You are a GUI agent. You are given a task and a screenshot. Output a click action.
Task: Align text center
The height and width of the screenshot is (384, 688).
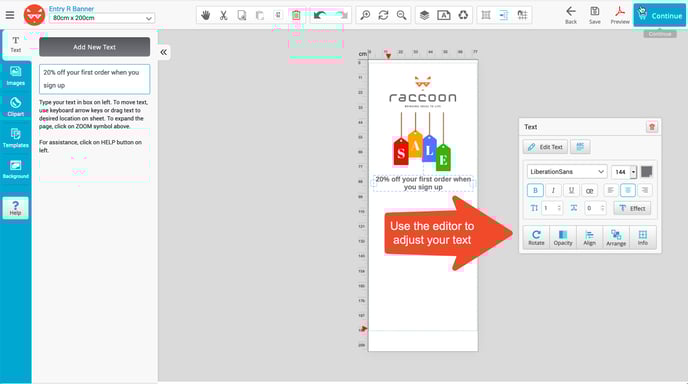[628, 190]
